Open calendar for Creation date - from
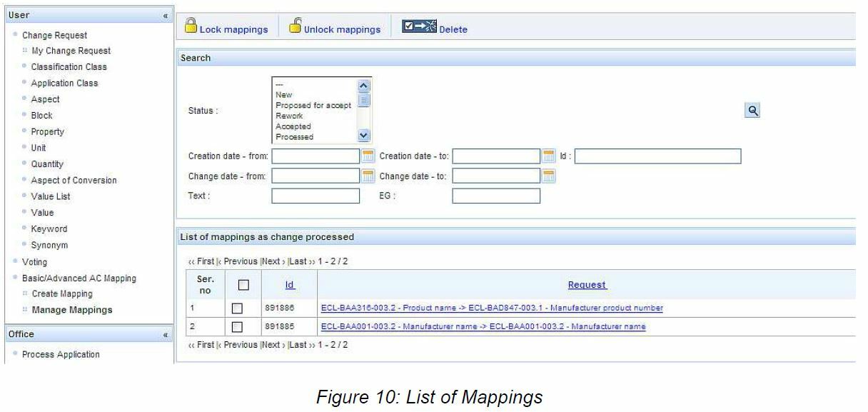 tap(368, 156)
